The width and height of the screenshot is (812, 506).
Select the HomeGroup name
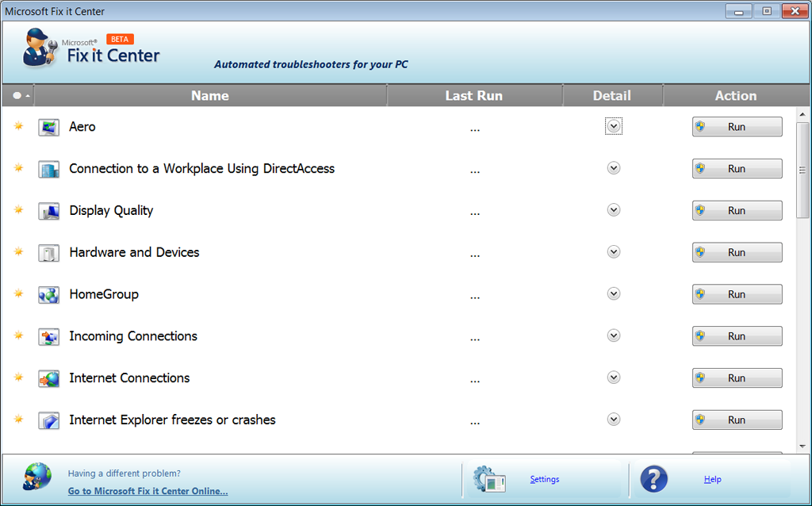(x=104, y=294)
